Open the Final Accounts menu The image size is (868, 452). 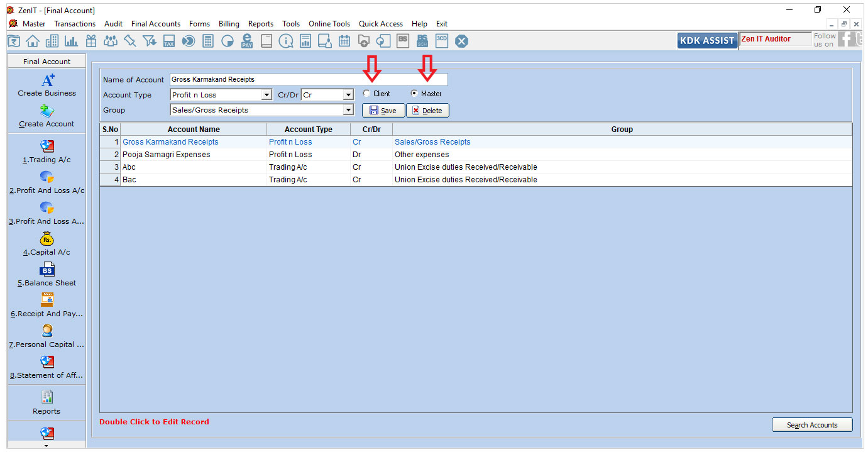[156, 24]
